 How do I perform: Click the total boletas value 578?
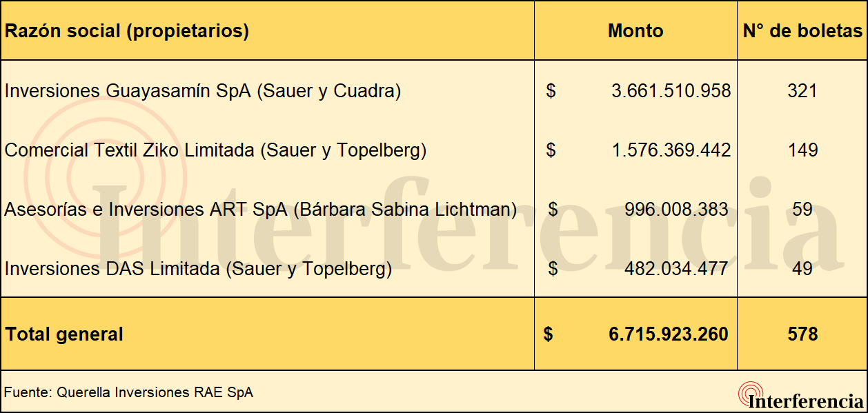click(x=802, y=334)
